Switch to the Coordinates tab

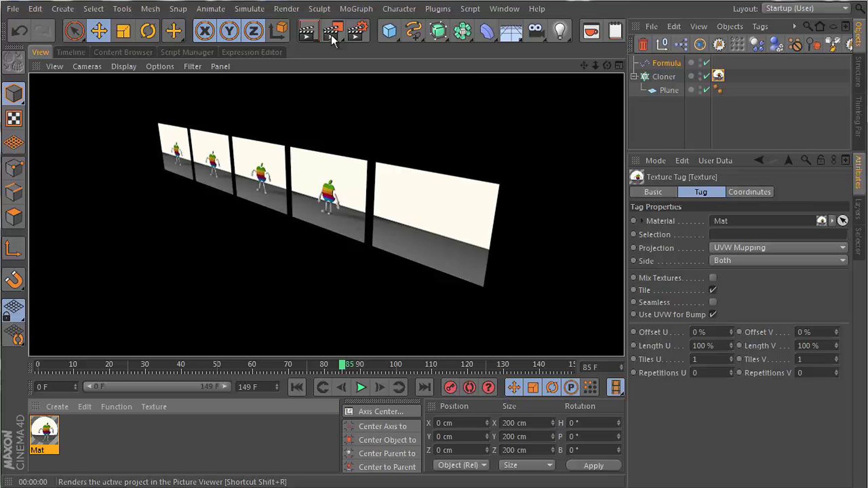[x=749, y=192]
